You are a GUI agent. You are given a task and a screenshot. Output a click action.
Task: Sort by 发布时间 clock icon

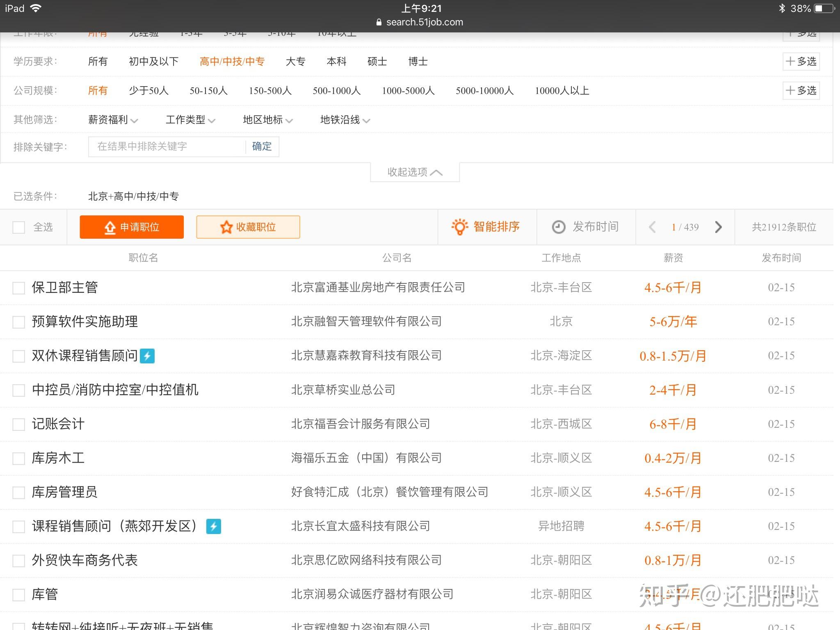tap(558, 227)
